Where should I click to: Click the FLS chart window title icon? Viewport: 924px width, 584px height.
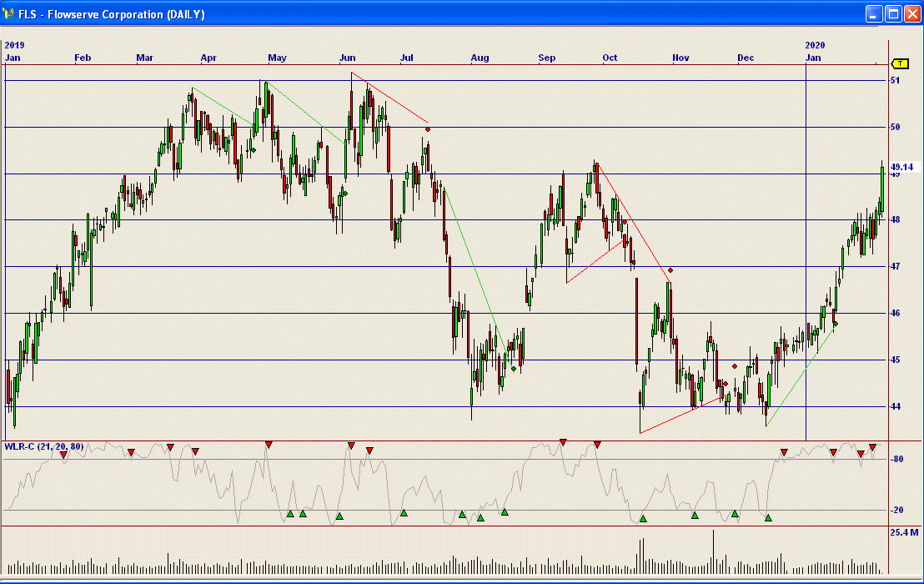pyautogui.click(x=8, y=13)
